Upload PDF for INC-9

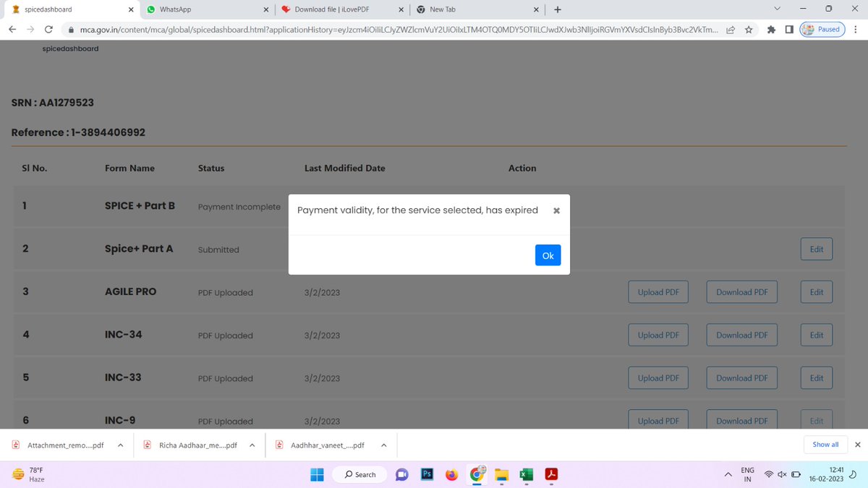click(x=658, y=420)
